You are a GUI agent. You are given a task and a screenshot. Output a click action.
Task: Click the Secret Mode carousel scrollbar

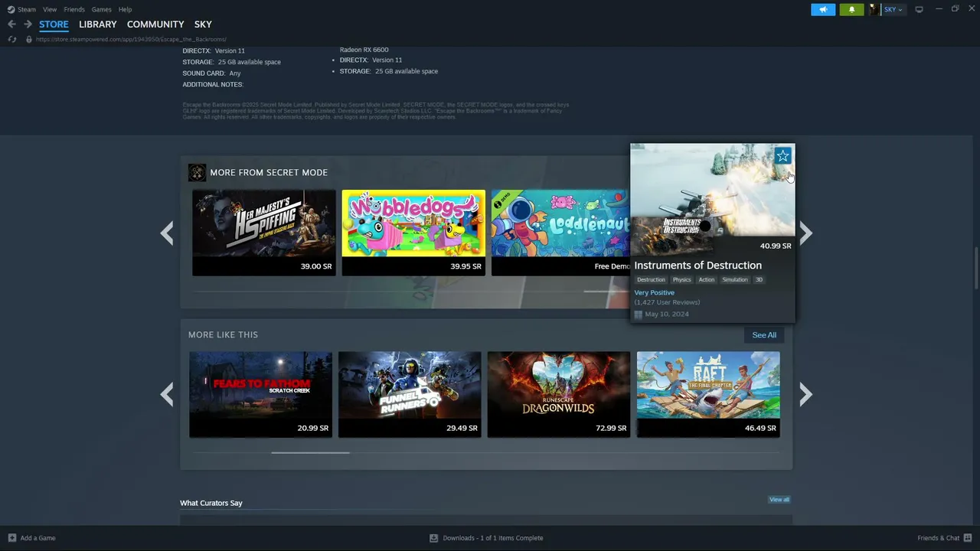click(x=607, y=292)
